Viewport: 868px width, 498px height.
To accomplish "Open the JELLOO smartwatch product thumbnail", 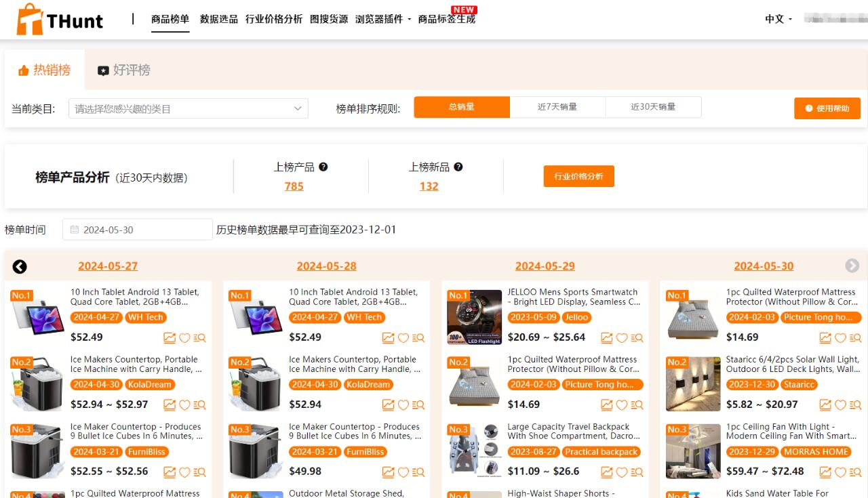I will coord(475,317).
